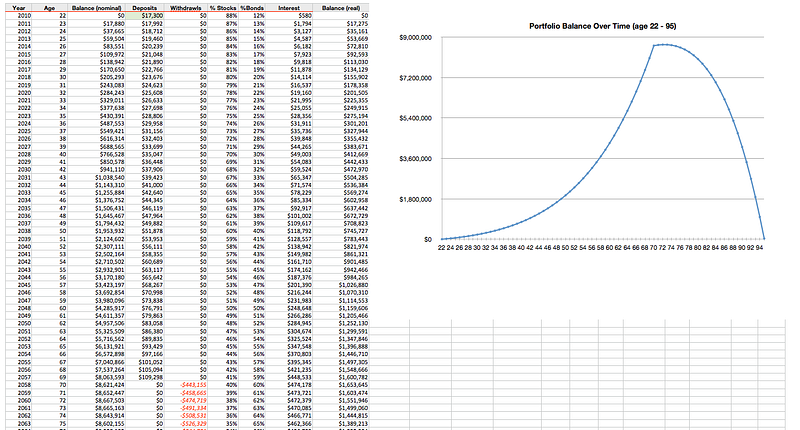Click the highlighted $17,300 deposit cell
800x430 pixels.
145,16
